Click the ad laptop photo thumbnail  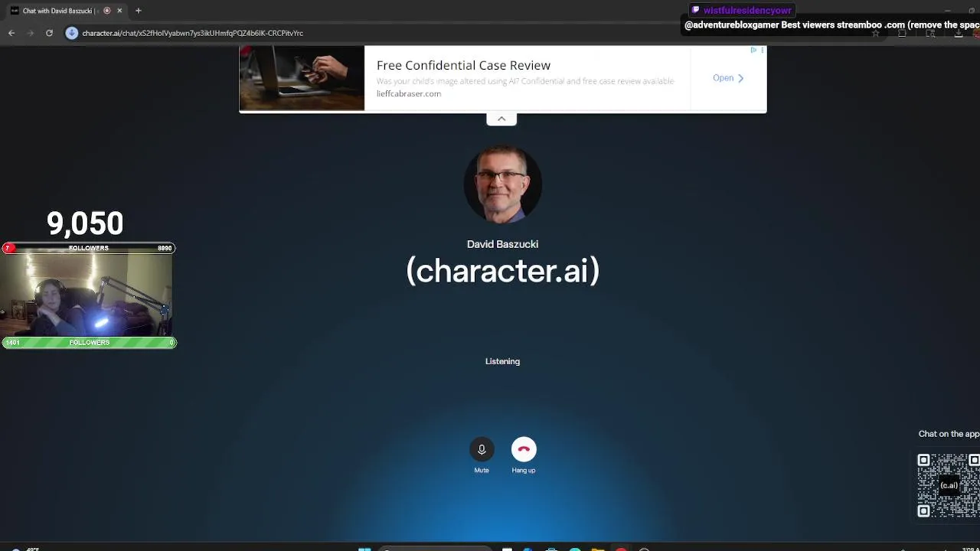click(x=302, y=78)
